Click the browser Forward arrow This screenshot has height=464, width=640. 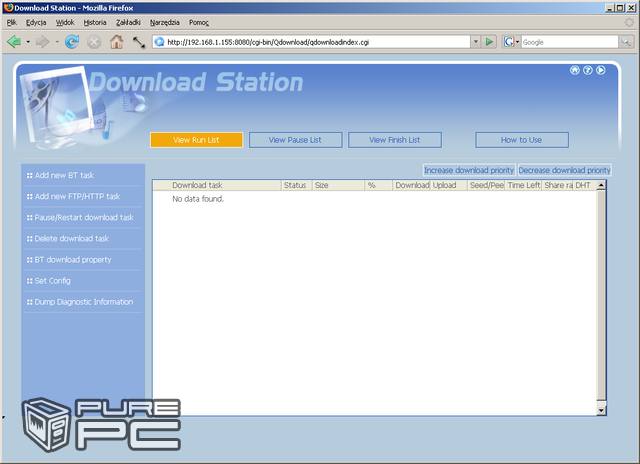click(x=42, y=42)
